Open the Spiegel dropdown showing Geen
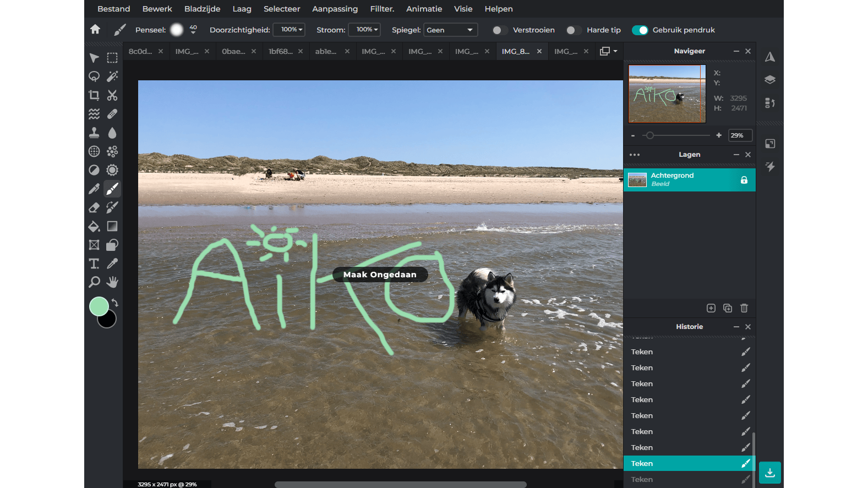868x488 pixels. click(x=450, y=30)
